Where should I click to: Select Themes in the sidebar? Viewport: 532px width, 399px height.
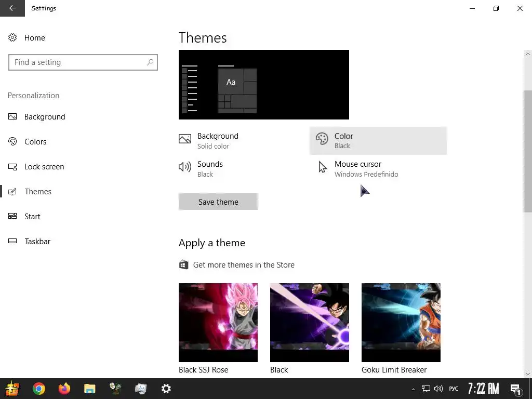[30, 192]
